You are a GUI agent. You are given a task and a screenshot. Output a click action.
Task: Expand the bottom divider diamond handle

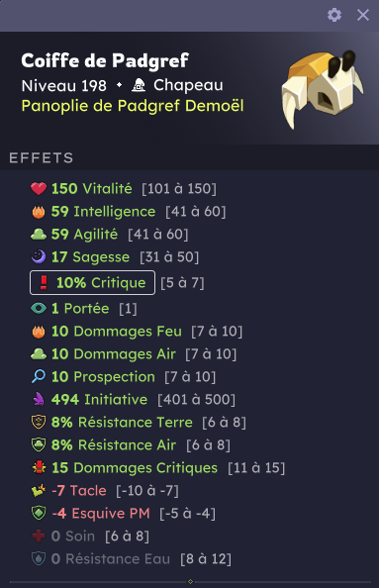pos(190,582)
